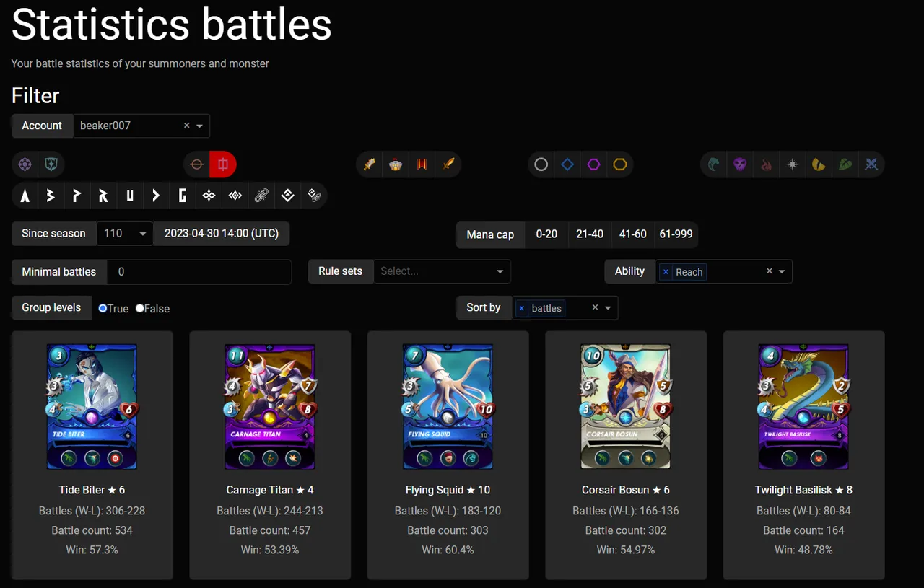Click the Statistics battles heading
This screenshot has width=924, height=588.
pos(172,24)
